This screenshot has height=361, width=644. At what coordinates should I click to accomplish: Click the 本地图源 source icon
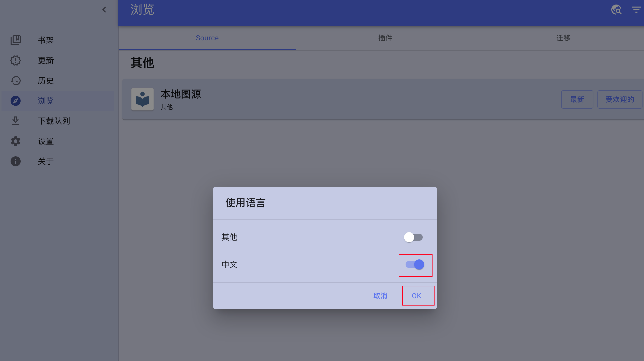pyautogui.click(x=142, y=99)
